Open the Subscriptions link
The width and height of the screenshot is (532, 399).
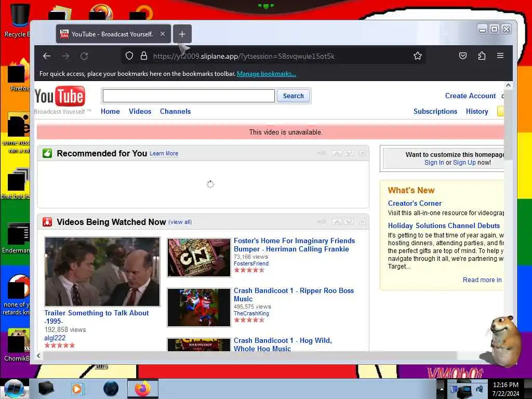(435, 111)
